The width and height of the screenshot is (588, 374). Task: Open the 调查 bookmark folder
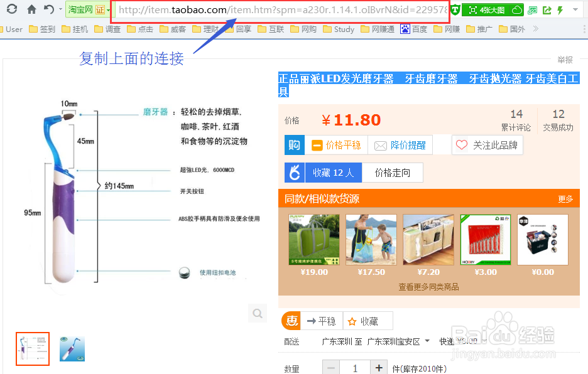point(107,29)
